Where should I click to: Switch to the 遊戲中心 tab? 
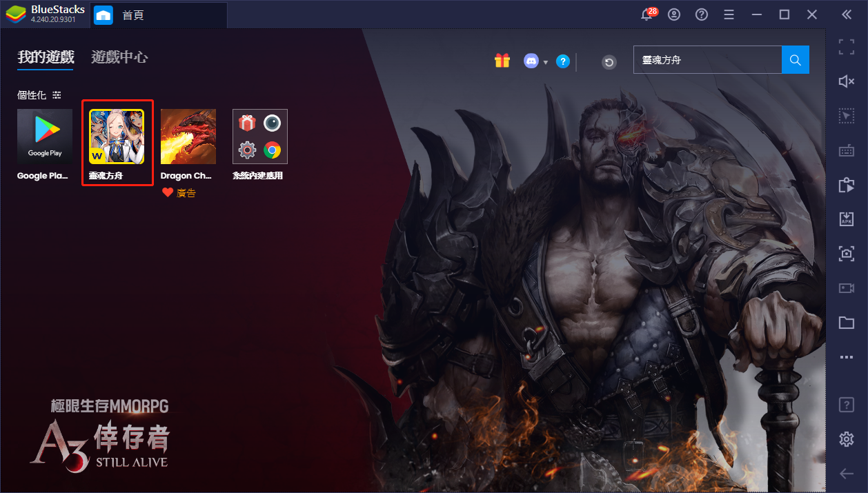119,57
